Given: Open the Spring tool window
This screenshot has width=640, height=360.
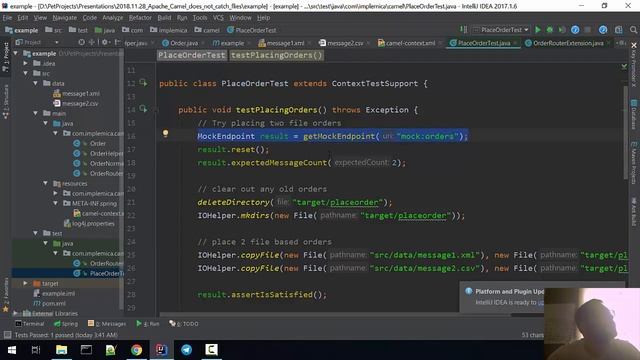Looking at the screenshot, I should (x=65, y=324).
